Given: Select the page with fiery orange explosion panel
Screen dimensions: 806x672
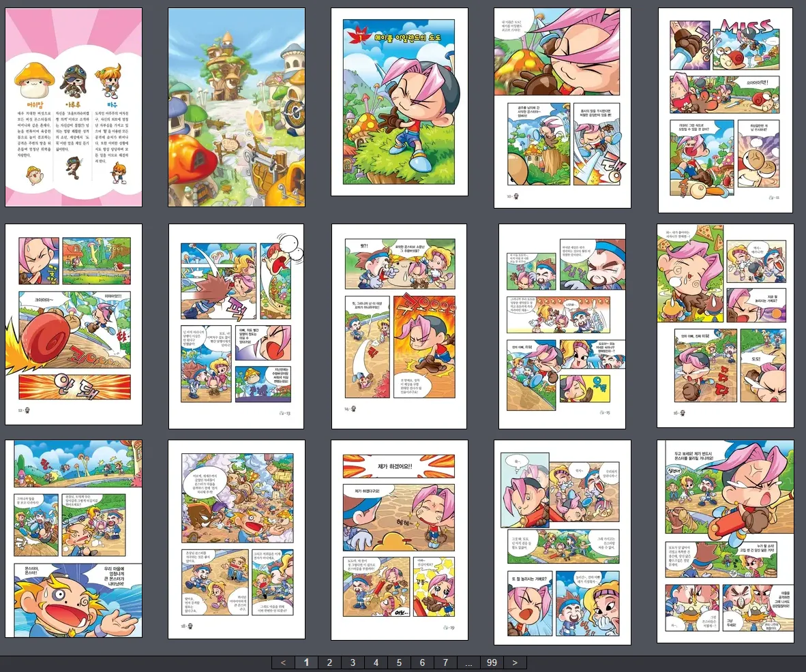Looking at the screenshot, I should click(x=399, y=324).
